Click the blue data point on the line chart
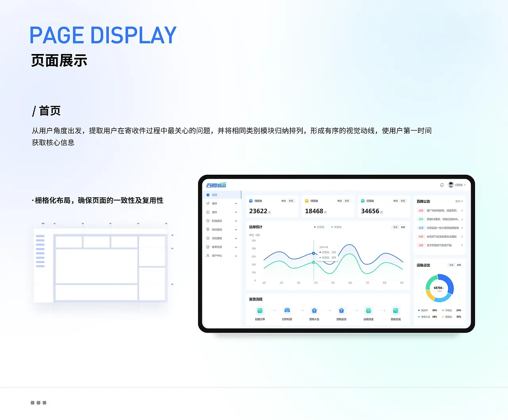Viewport: 508px width, 420px height. pos(314,253)
